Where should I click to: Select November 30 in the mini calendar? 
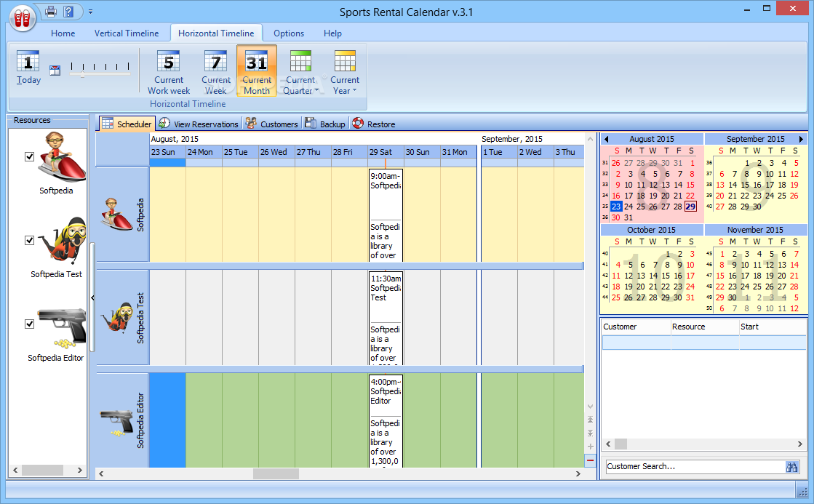point(732,297)
